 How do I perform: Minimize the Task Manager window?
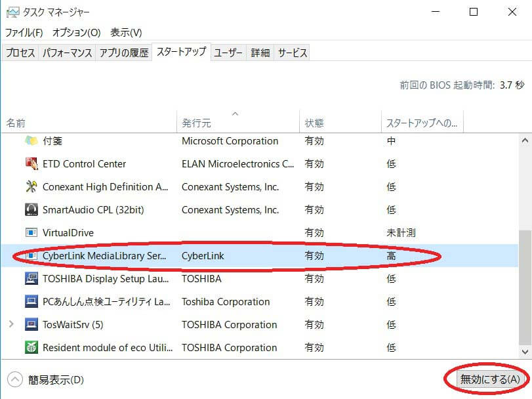[436, 12]
